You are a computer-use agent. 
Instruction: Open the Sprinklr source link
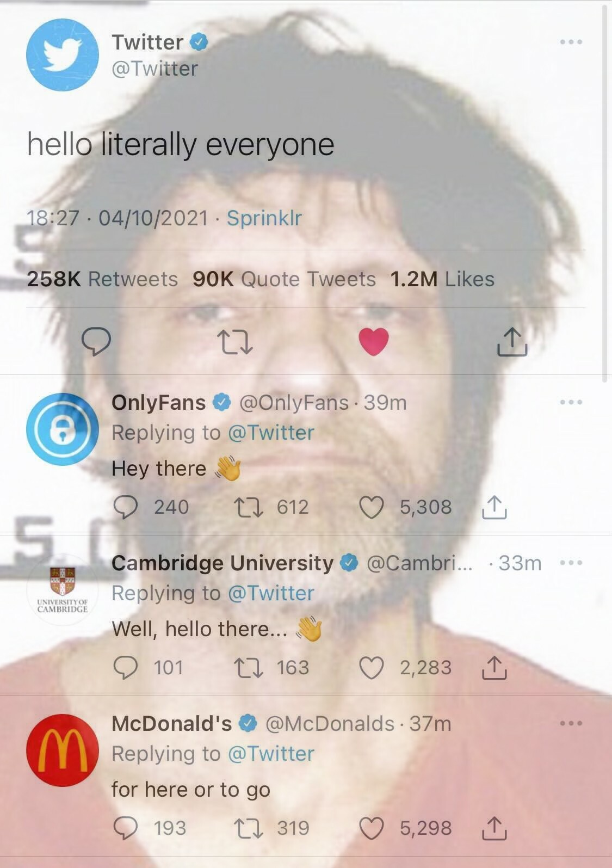[264, 218]
